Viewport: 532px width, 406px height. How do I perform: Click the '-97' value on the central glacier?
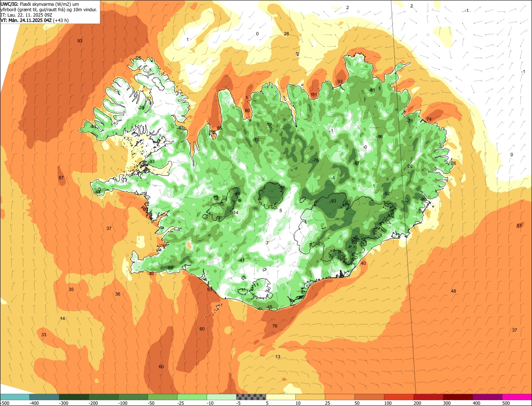pos(282,188)
